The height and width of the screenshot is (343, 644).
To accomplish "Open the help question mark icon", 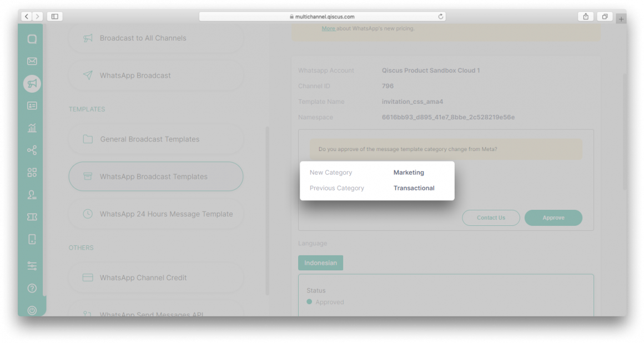I will 32,288.
